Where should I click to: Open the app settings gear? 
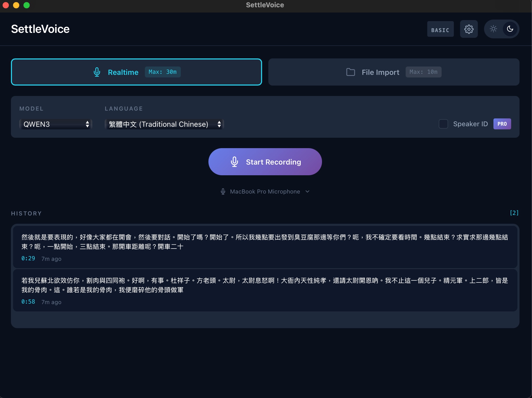[469, 29]
